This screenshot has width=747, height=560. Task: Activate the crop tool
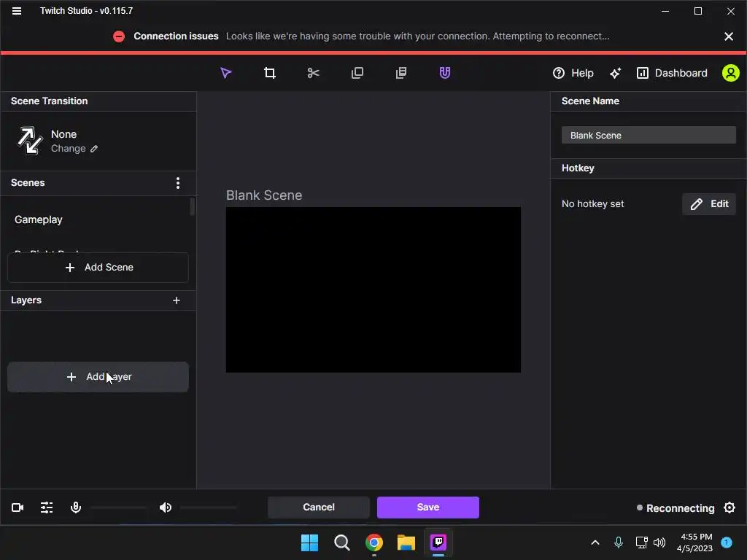(x=270, y=73)
